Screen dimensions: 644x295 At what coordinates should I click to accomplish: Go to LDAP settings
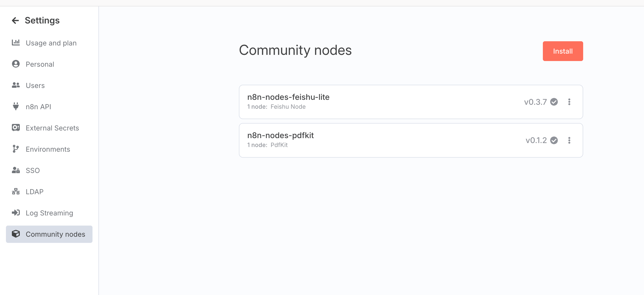point(49,191)
